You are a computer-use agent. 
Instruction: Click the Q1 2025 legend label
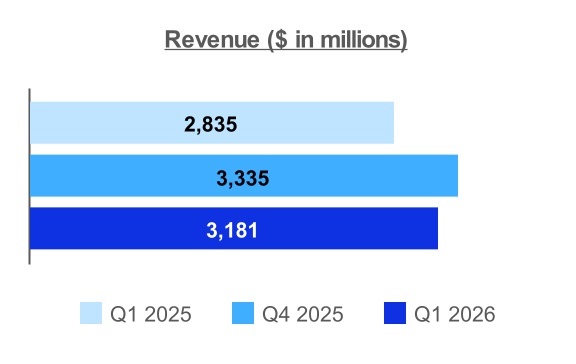(x=151, y=314)
